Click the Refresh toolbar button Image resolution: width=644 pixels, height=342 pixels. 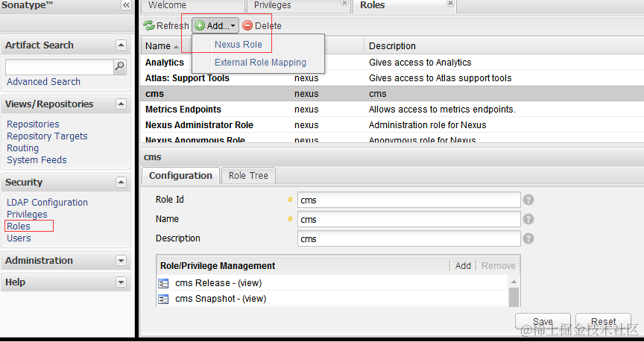[166, 26]
